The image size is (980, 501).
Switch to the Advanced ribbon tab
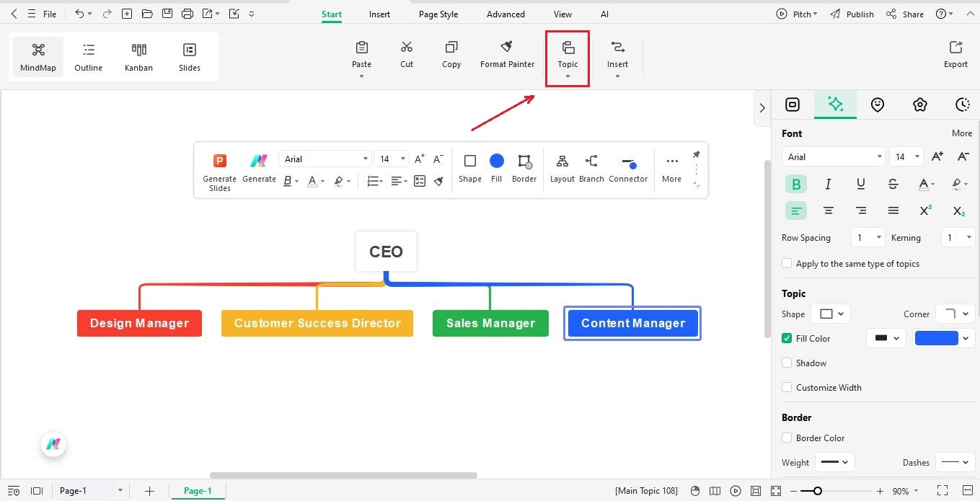tap(505, 14)
